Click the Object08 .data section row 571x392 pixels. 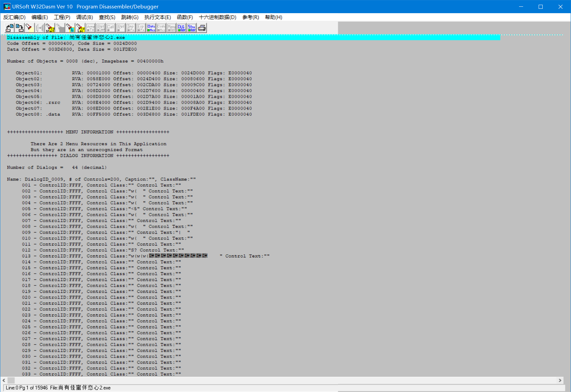tap(134, 114)
